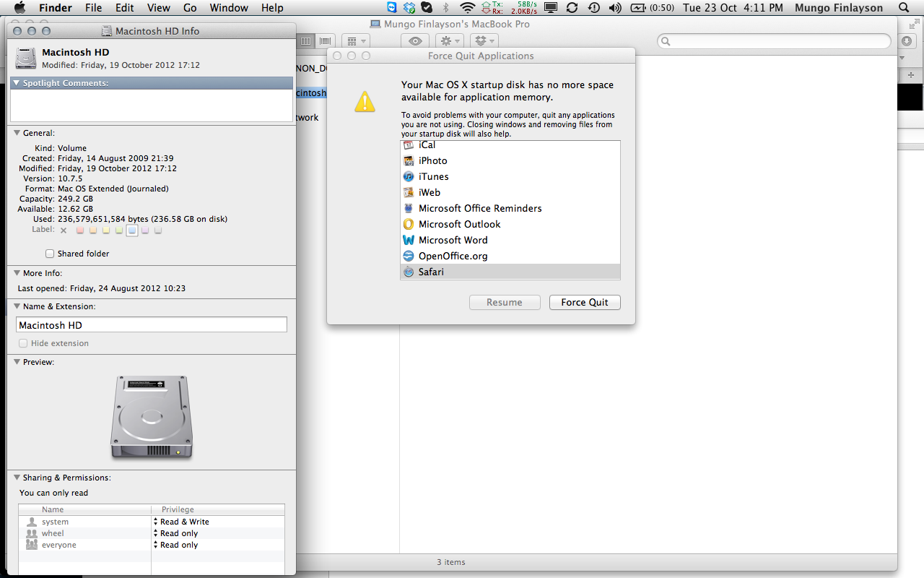Open the View menu
924x578 pixels.
(158, 8)
